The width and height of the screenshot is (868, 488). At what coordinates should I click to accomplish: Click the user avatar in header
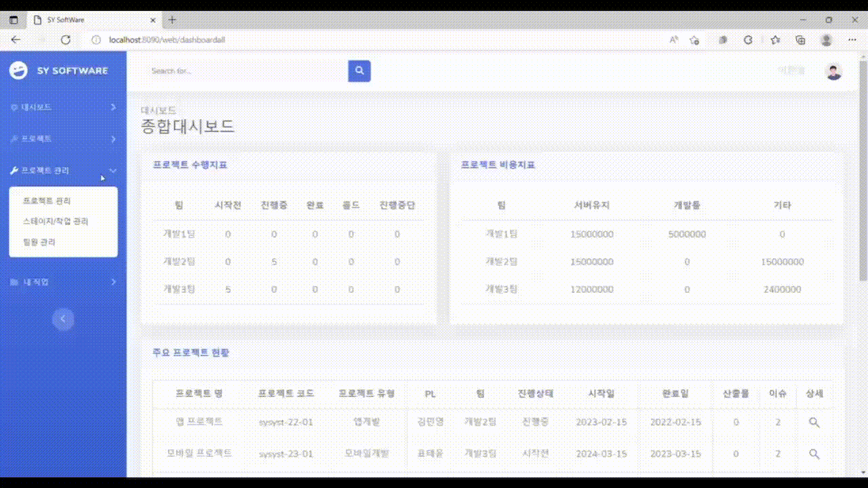tap(833, 70)
